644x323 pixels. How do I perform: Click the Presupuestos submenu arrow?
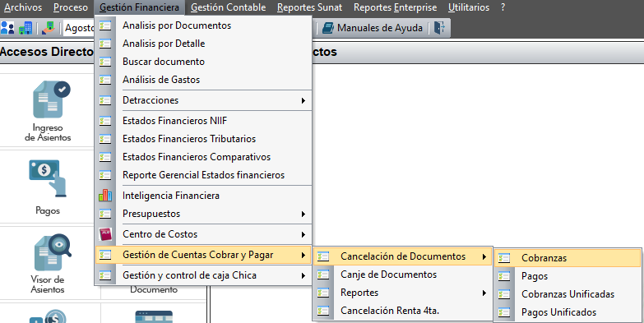(x=303, y=214)
